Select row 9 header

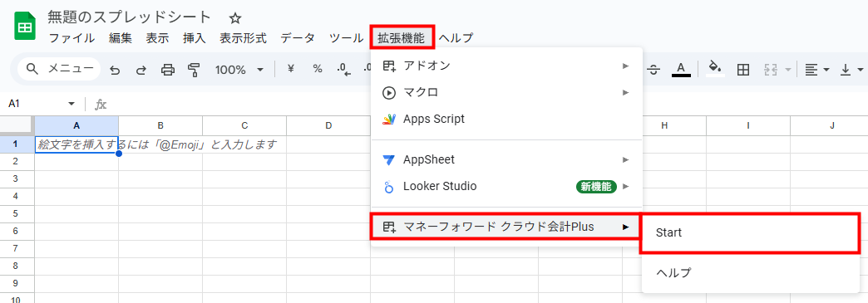(17, 283)
